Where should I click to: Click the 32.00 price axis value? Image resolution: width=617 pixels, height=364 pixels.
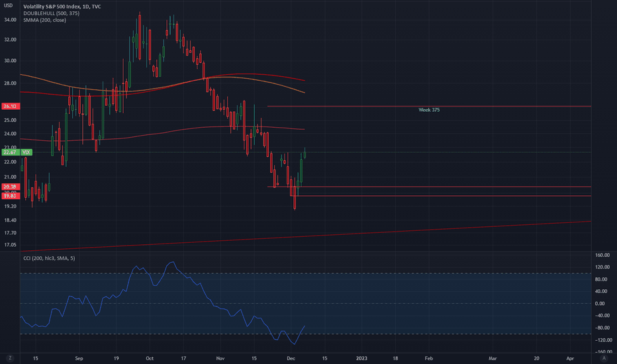[x=10, y=40]
